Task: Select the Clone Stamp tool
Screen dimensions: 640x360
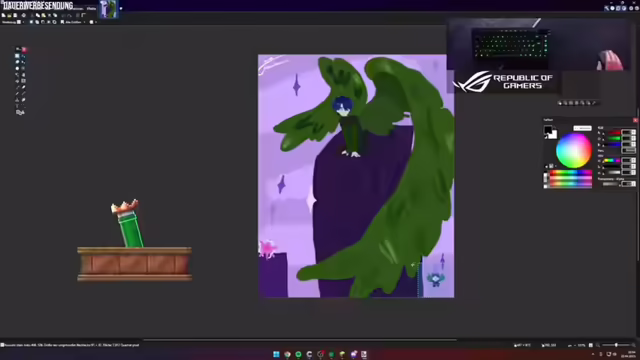Action: pos(17,100)
